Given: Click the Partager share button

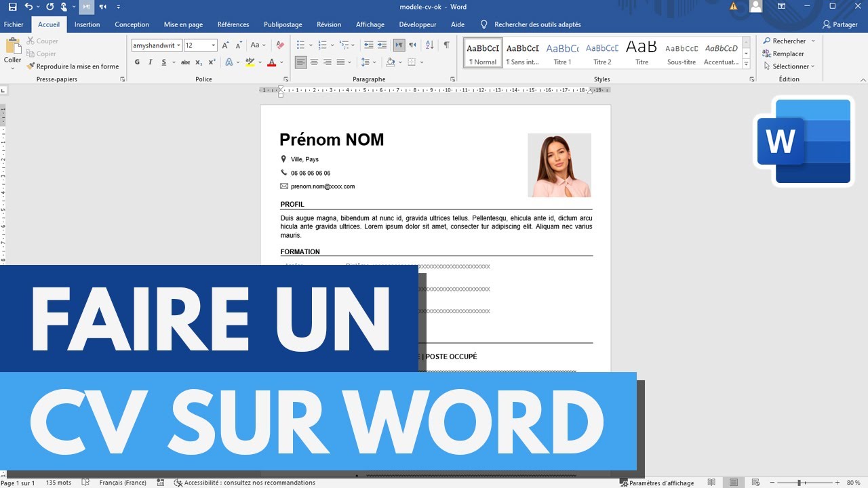Looking at the screenshot, I should click(x=840, y=24).
